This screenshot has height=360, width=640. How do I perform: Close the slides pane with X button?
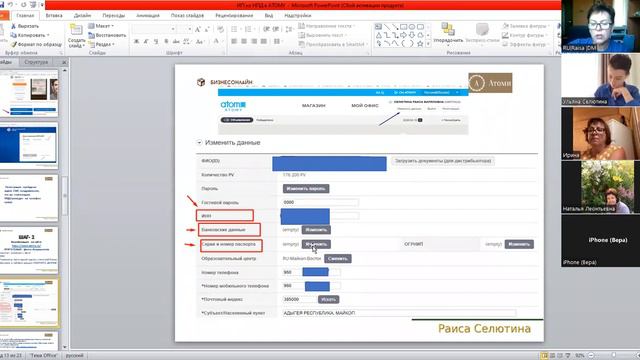(64, 62)
